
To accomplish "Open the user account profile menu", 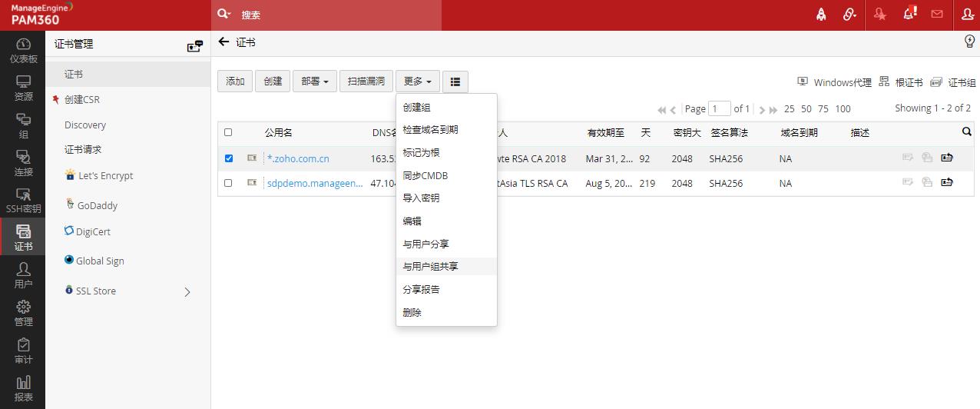I will (x=967, y=15).
